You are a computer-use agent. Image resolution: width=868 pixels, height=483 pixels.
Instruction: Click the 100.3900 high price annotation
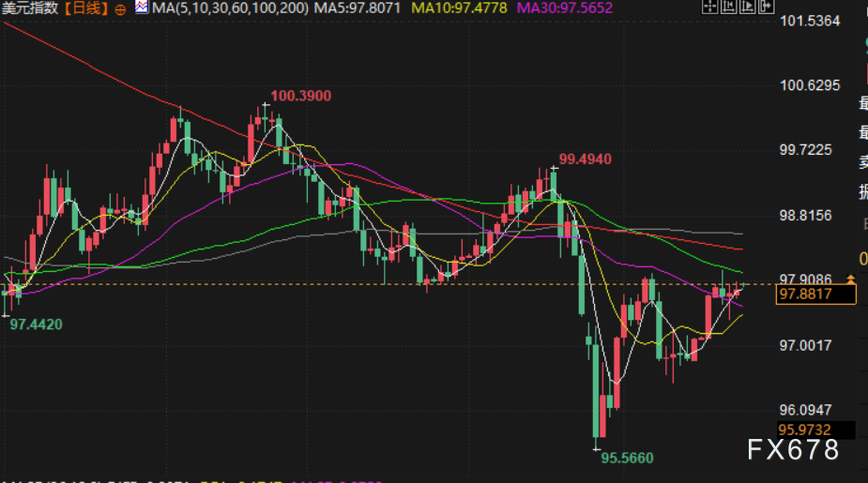pyautogui.click(x=300, y=96)
